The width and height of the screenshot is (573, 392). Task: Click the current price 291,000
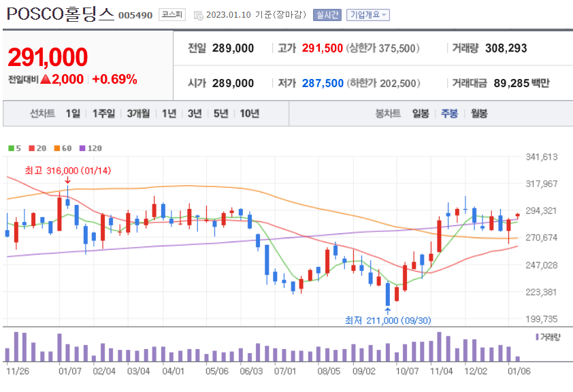pyautogui.click(x=48, y=57)
